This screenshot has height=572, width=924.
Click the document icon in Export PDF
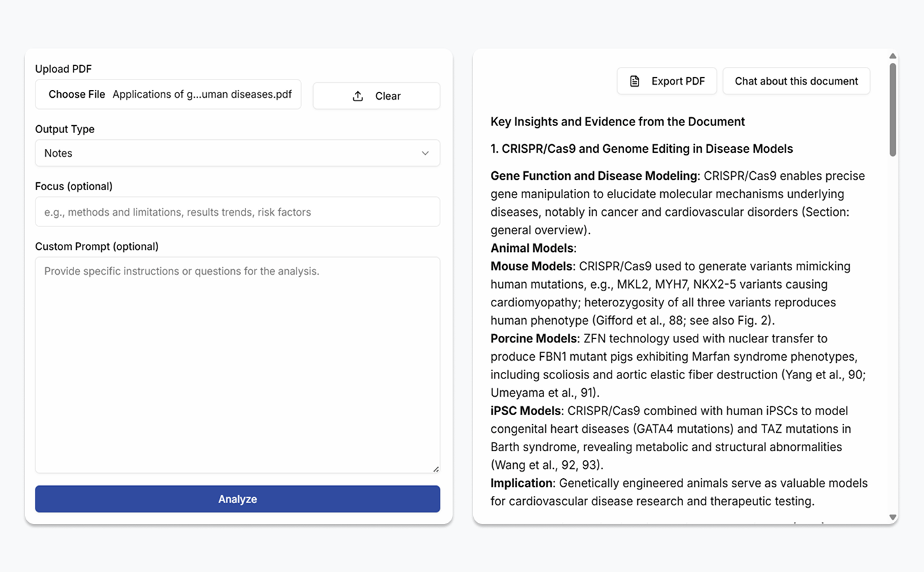pos(635,81)
